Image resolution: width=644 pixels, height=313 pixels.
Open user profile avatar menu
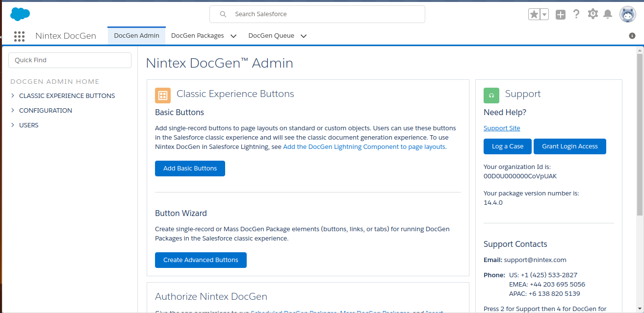(x=627, y=14)
